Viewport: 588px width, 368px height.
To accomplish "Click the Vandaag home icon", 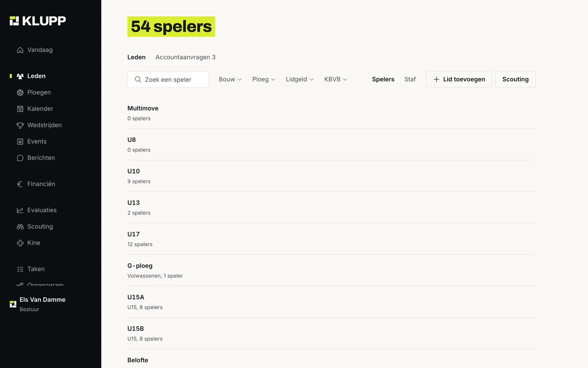I will [20, 50].
